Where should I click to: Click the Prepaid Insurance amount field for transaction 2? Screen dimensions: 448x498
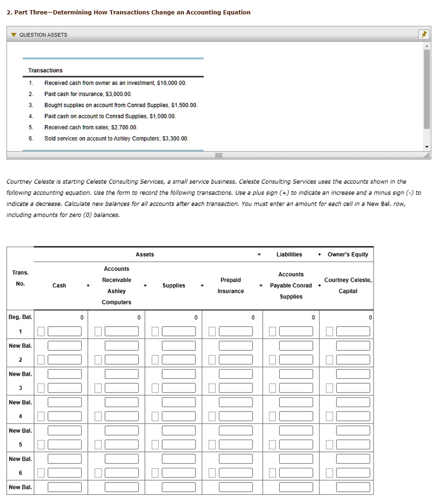click(x=236, y=360)
